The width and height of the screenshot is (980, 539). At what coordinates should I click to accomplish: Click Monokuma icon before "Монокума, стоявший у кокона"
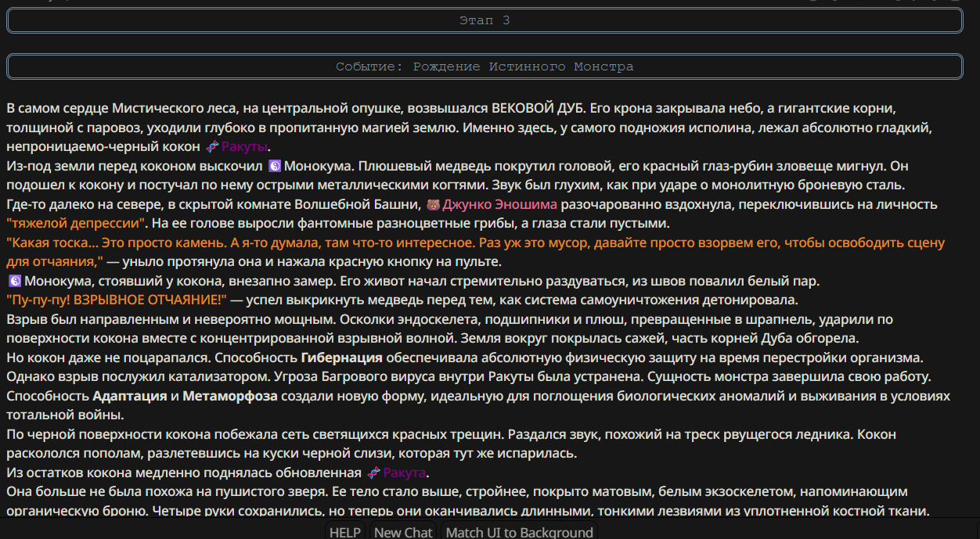(14, 281)
